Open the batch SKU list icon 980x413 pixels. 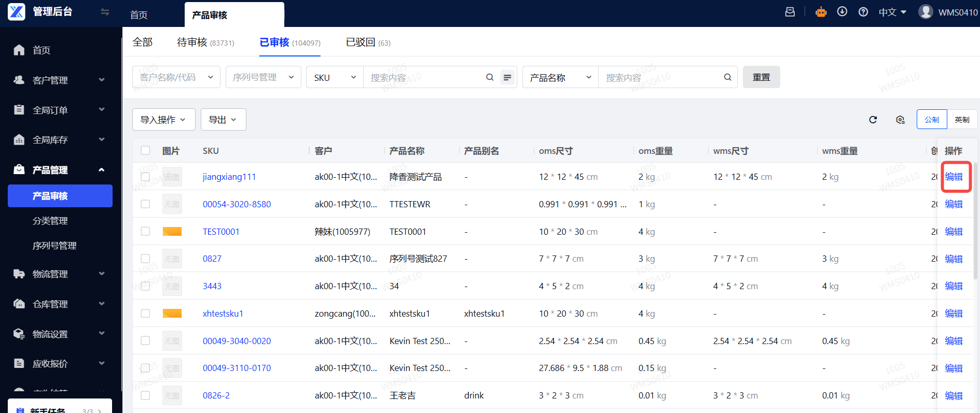tap(507, 77)
